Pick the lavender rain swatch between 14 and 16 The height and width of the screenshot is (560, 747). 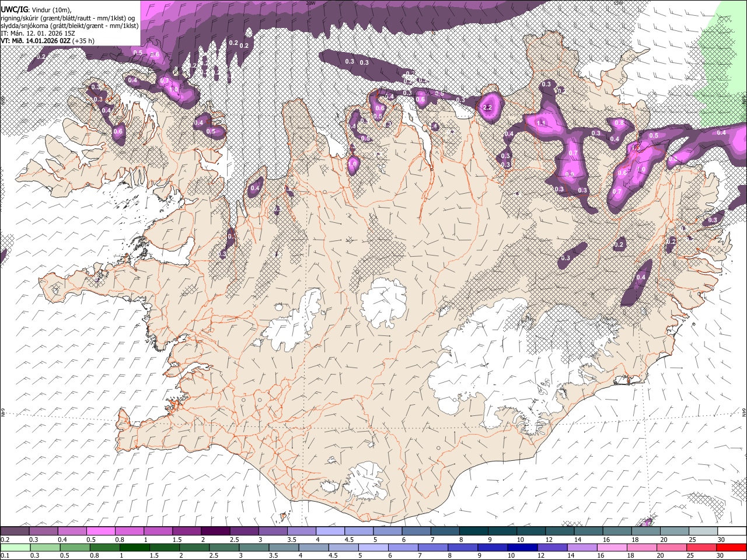582,547
